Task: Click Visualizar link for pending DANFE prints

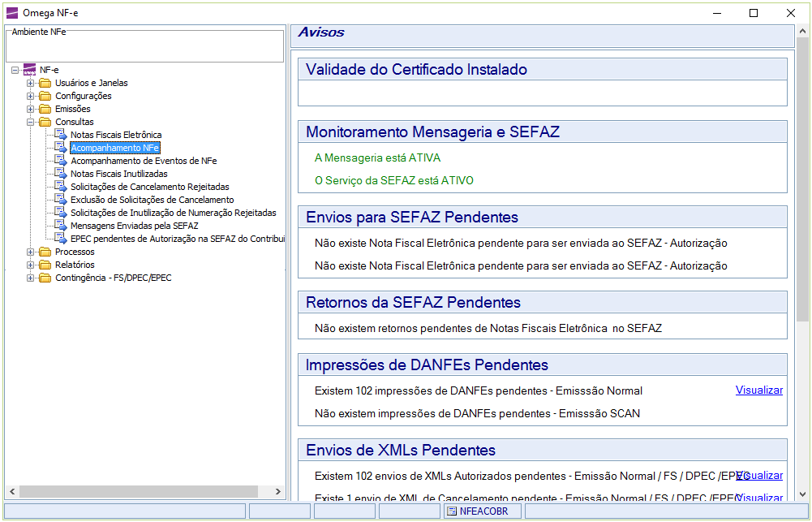Action: coord(758,390)
